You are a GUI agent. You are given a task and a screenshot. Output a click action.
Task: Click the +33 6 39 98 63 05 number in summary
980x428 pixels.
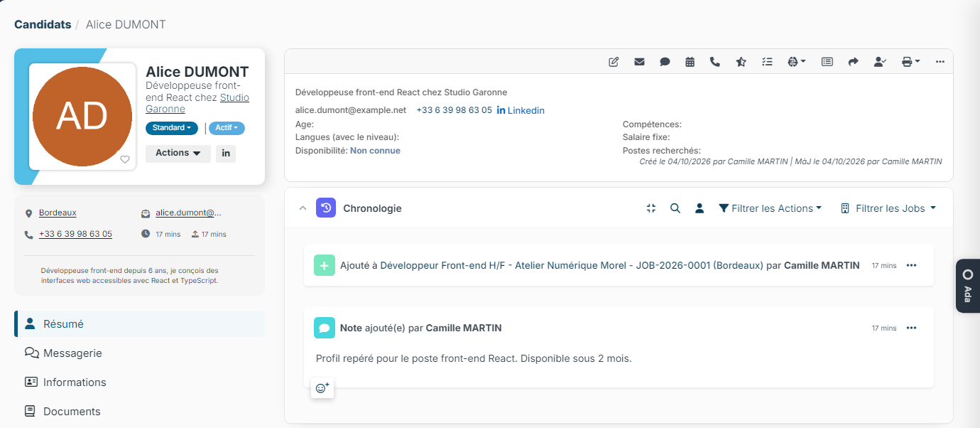click(x=454, y=110)
